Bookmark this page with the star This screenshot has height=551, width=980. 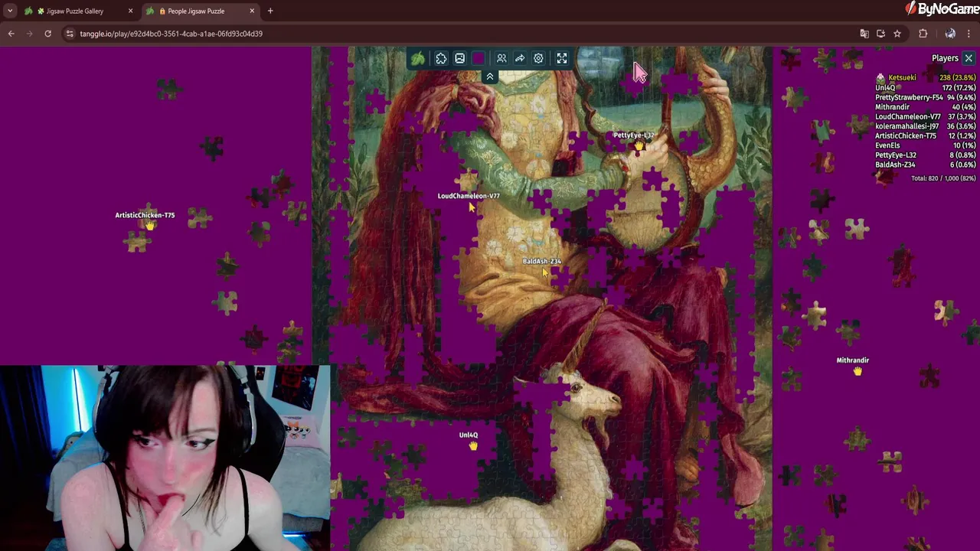(897, 34)
